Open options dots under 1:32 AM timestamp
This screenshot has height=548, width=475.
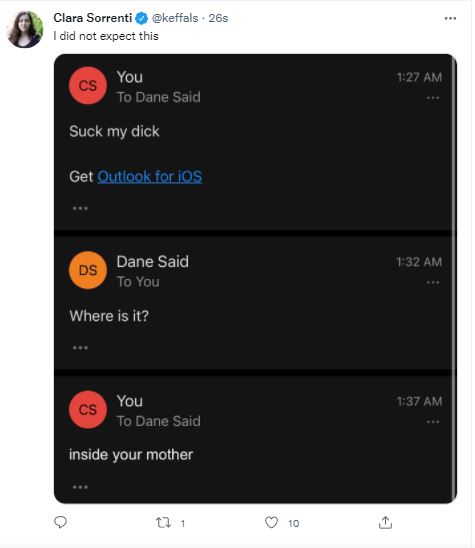pos(433,282)
